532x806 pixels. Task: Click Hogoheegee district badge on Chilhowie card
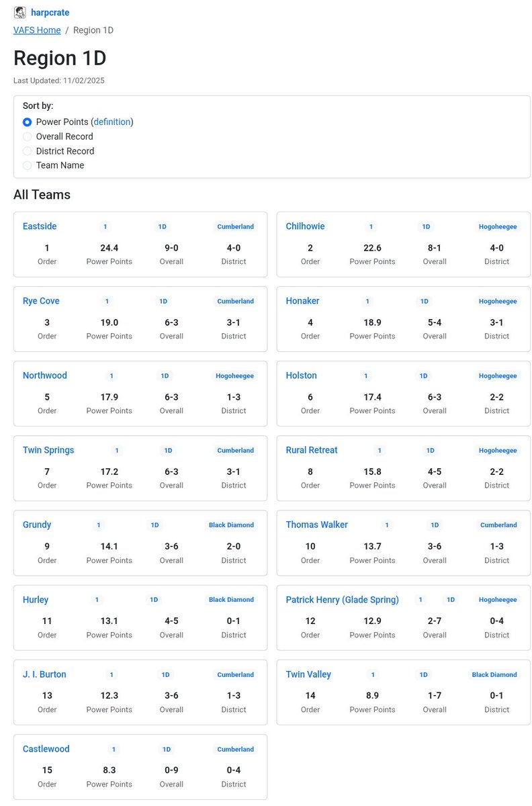pyautogui.click(x=498, y=227)
